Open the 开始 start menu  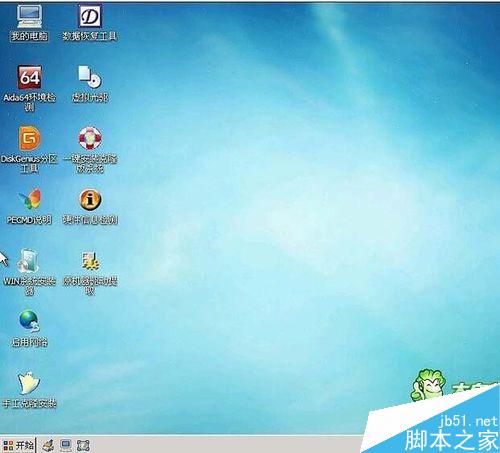point(18,445)
